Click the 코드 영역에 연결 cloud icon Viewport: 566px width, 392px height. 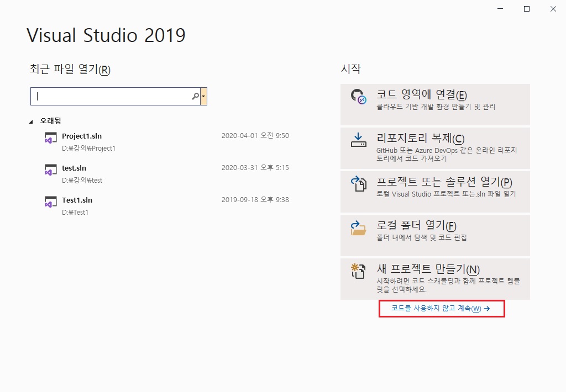(358, 97)
